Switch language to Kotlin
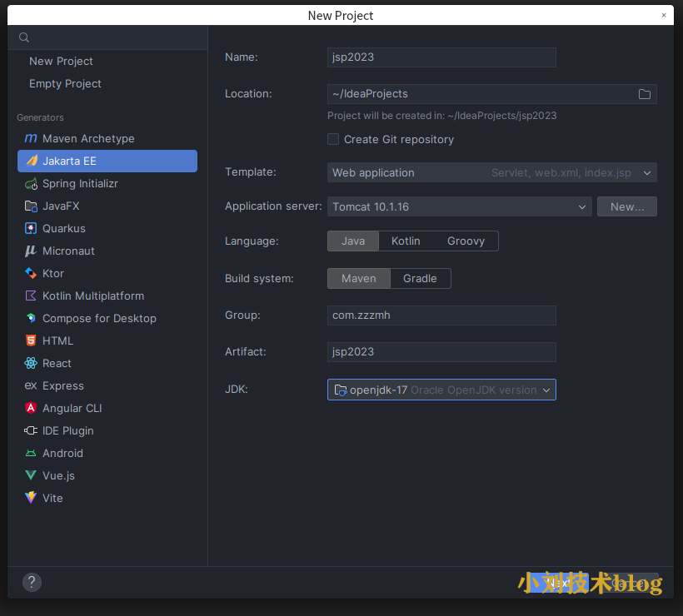Screen dimensions: 683x616 (x=406, y=241)
